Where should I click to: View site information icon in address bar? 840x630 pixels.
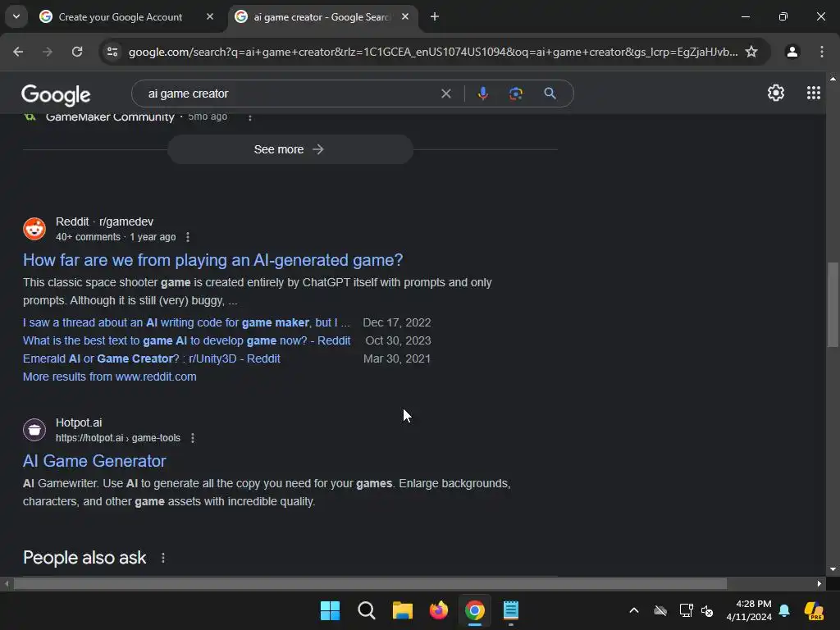[112, 52]
